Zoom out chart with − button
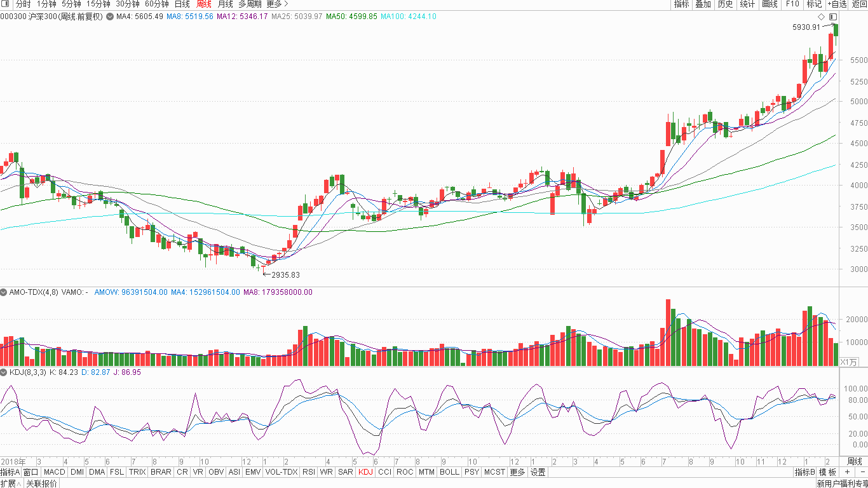This screenshot has width=868, height=488. tap(862, 472)
